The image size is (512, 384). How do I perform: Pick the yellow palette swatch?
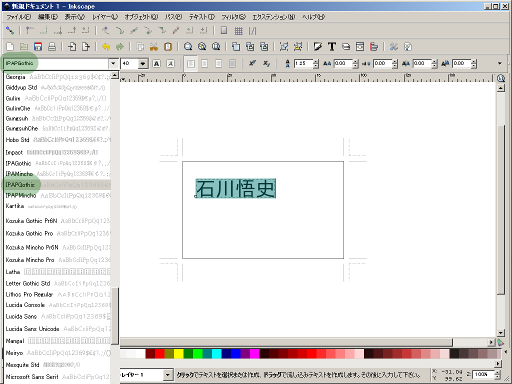pos(179,353)
